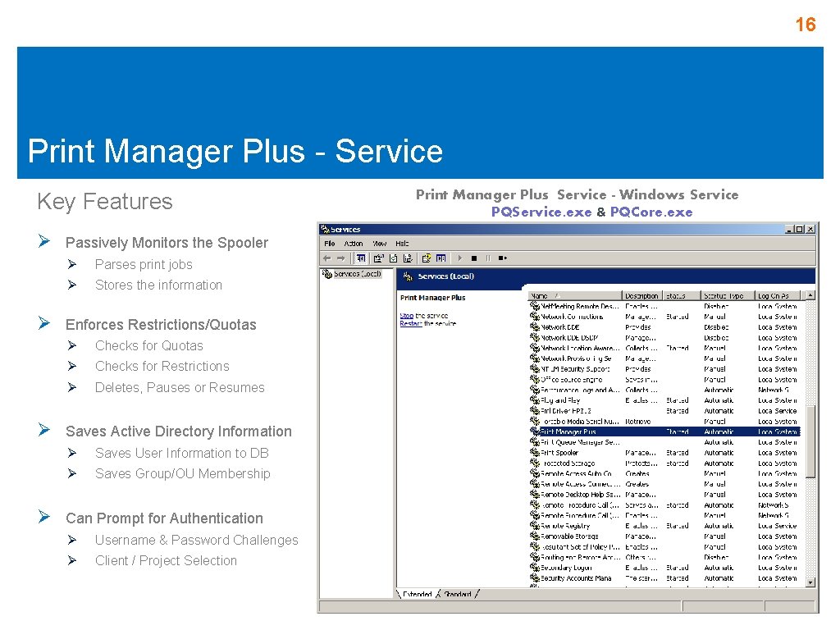Viewport: 840px width, 630px height.
Task: Select the Protected Storage service row
Action: tap(664, 463)
